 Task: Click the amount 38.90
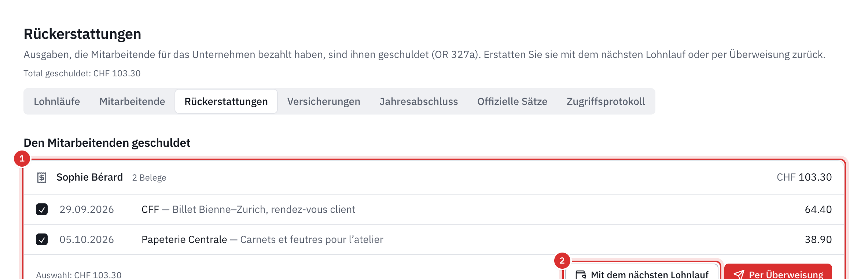tap(818, 239)
